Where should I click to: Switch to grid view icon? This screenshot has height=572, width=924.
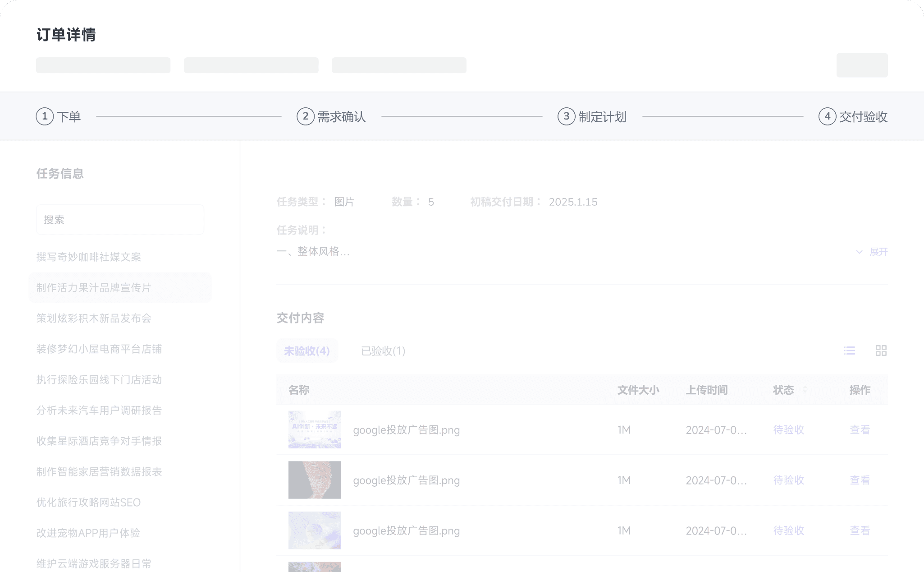coord(881,351)
